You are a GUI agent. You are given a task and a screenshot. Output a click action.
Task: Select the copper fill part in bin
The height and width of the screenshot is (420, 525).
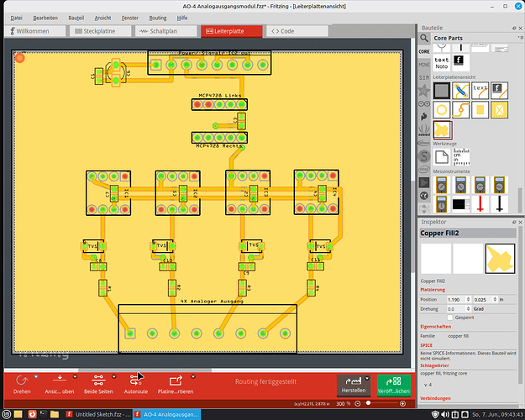[443, 130]
